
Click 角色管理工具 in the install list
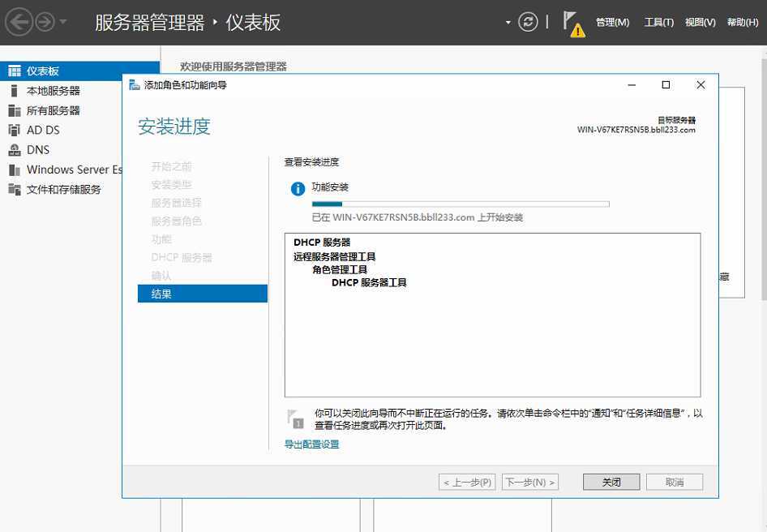point(340,269)
